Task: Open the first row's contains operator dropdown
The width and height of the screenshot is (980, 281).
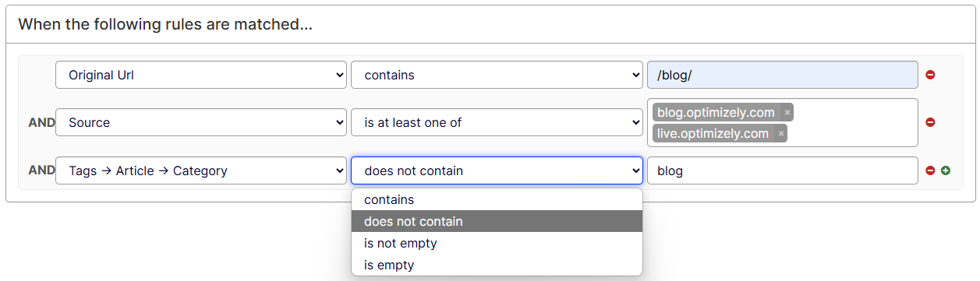Action: click(497, 75)
